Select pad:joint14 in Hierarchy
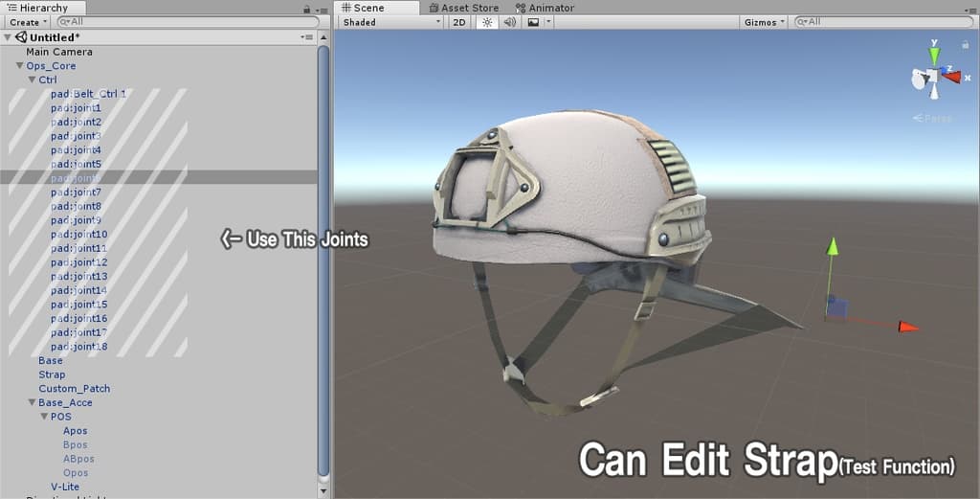The width and height of the screenshot is (980, 499). 78,290
